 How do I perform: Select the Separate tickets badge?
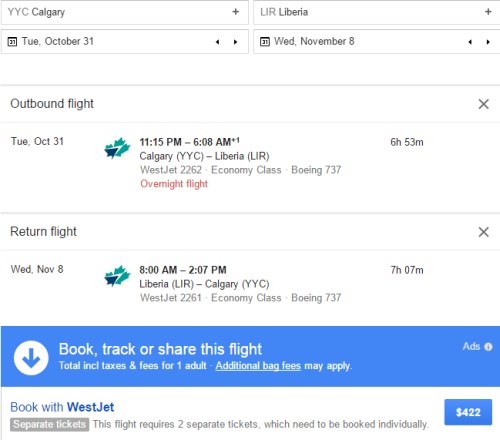click(49, 424)
